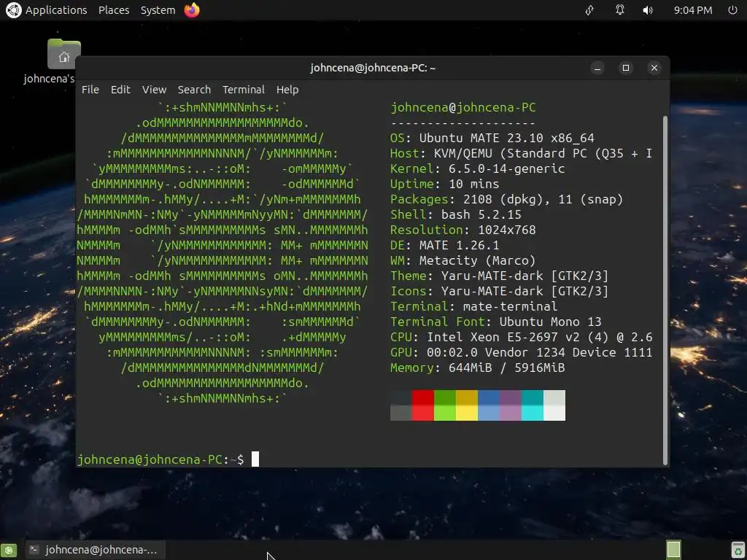Screen dimensions: 747x560
Task: Click the terminal vertical scrollbar
Action: click(x=665, y=290)
